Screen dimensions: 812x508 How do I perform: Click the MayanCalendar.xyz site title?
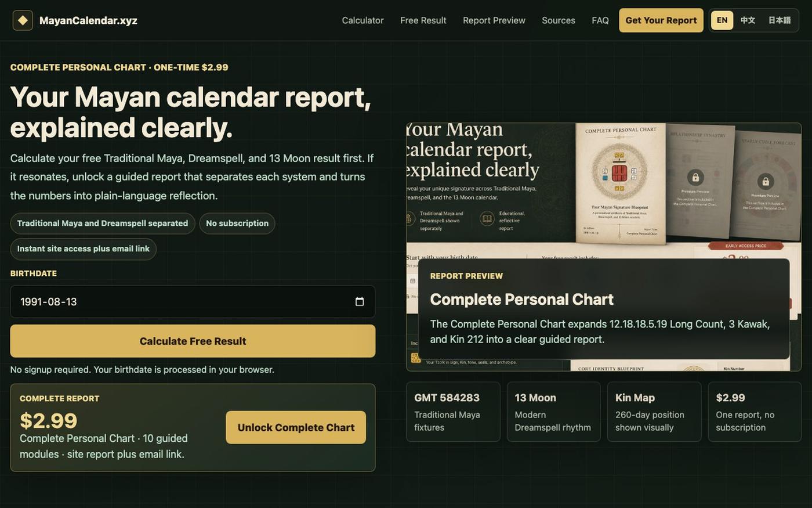(88, 20)
